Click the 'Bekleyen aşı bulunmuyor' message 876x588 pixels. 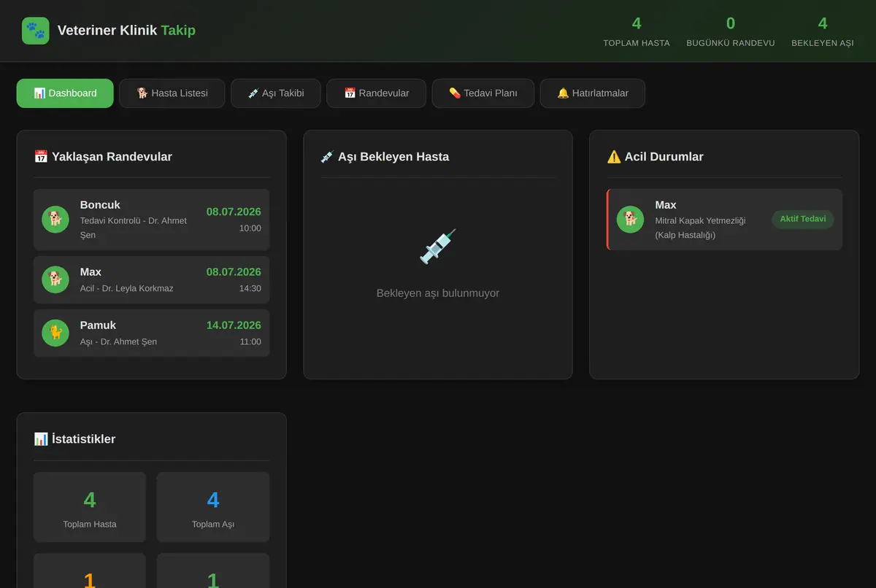438,293
